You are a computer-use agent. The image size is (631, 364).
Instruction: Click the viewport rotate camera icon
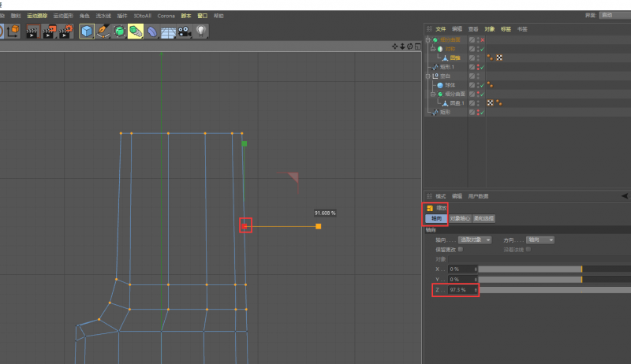[x=409, y=46]
